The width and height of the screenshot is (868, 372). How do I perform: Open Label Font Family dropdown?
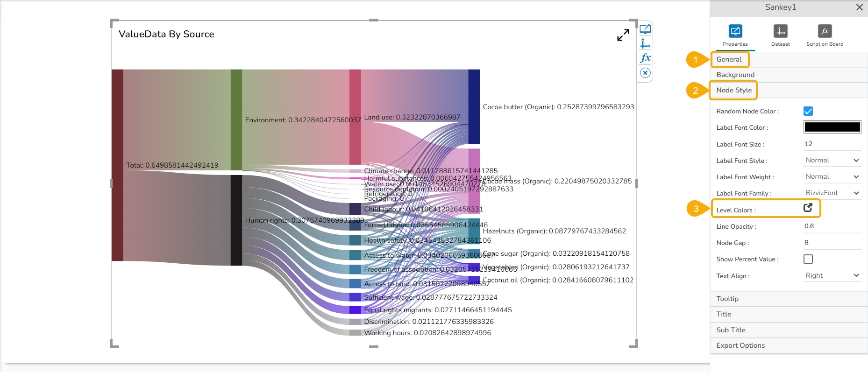click(832, 193)
